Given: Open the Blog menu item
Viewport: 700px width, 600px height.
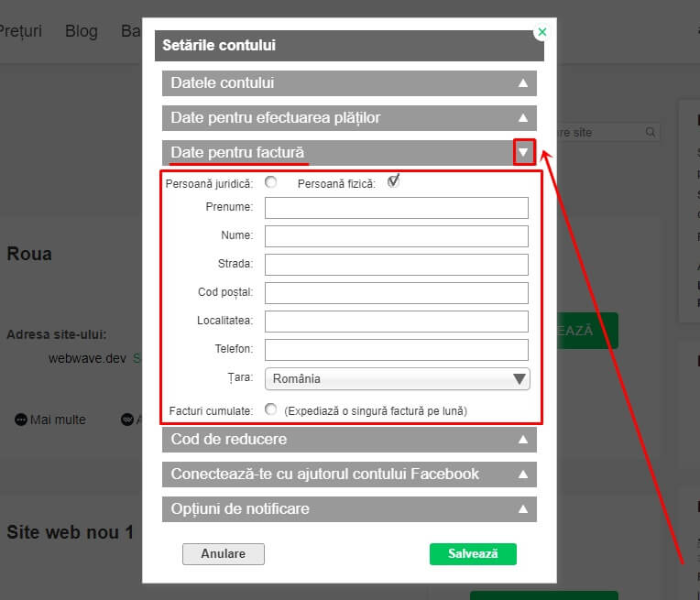Looking at the screenshot, I should pos(82,31).
